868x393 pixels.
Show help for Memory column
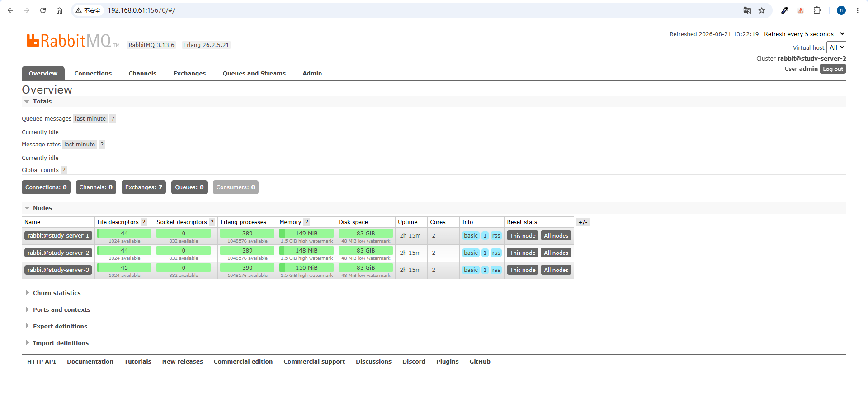point(307,222)
